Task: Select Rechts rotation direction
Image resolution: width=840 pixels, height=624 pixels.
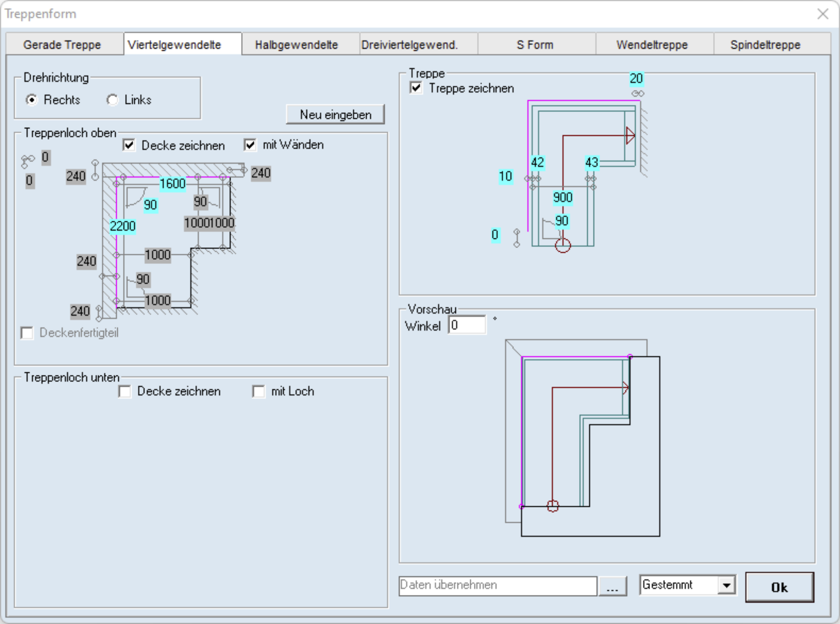Action: [x=32, y=100]
